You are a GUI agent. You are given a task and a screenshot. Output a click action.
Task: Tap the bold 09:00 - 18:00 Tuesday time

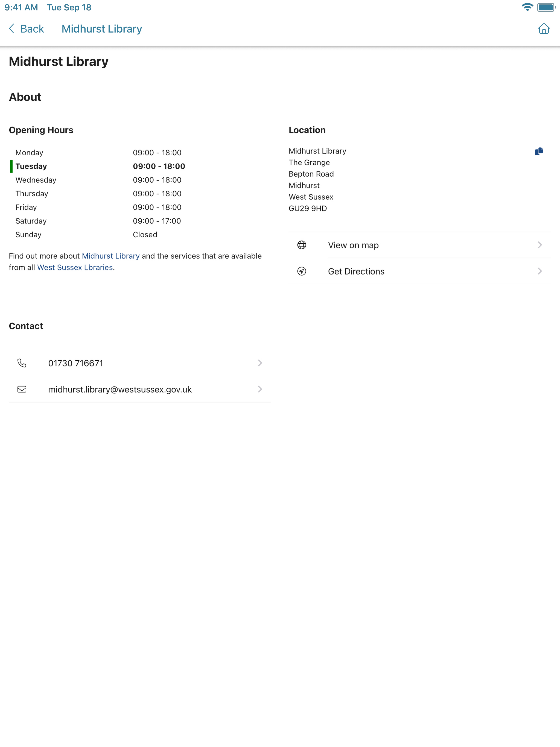[x=159, y=166]
